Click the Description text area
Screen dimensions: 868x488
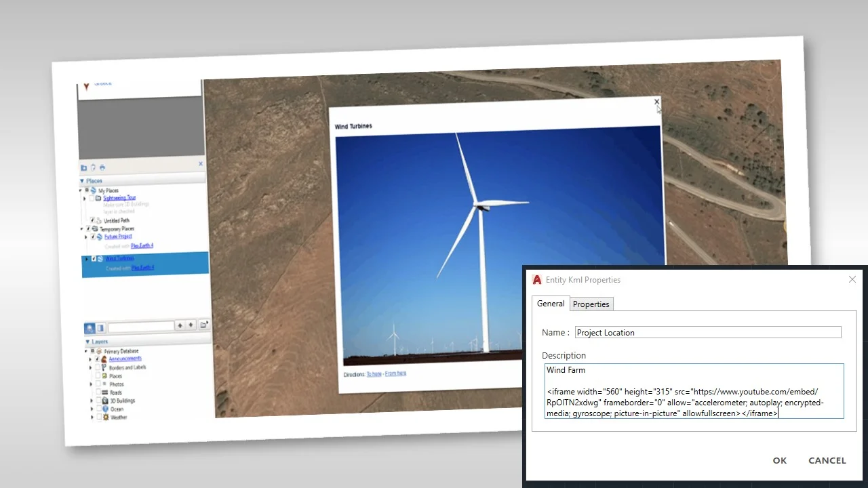click(x=694, y=391)
